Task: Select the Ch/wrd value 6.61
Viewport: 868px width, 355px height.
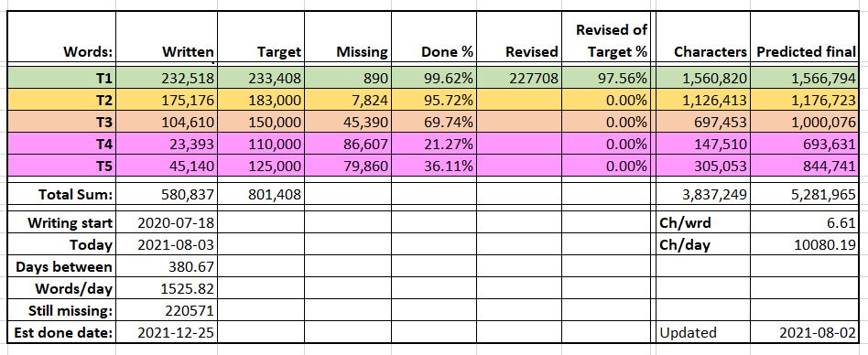Action: (x=804, y=223)
